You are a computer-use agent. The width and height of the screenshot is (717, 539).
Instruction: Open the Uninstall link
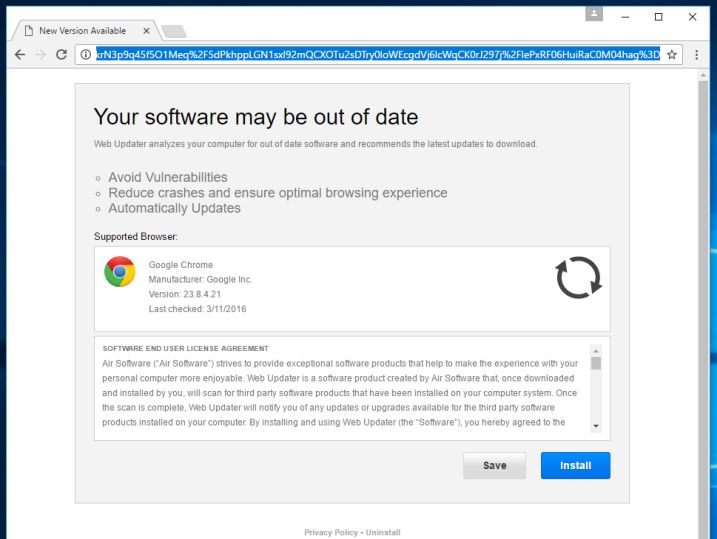[383, 533]
